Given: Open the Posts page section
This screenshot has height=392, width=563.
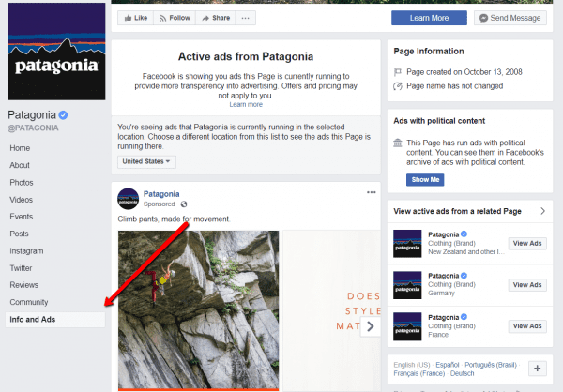Looking at the screenshot, I should [19, 234].
